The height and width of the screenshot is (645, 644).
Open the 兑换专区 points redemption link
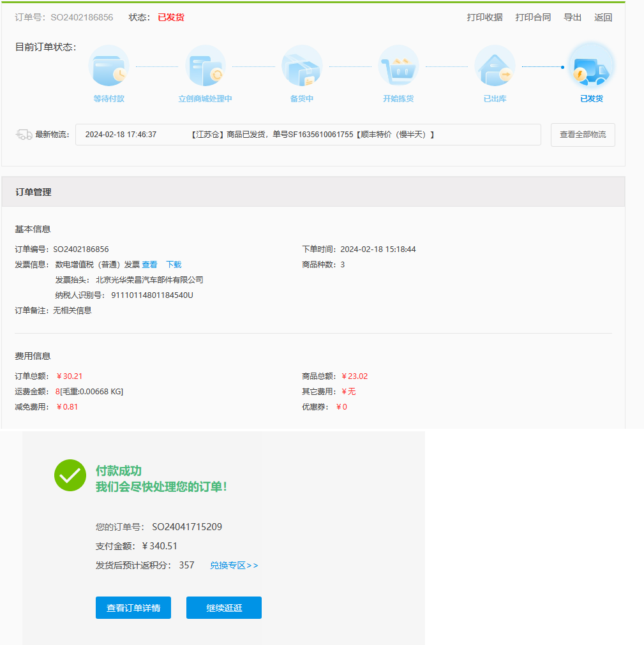pos(234,565)
